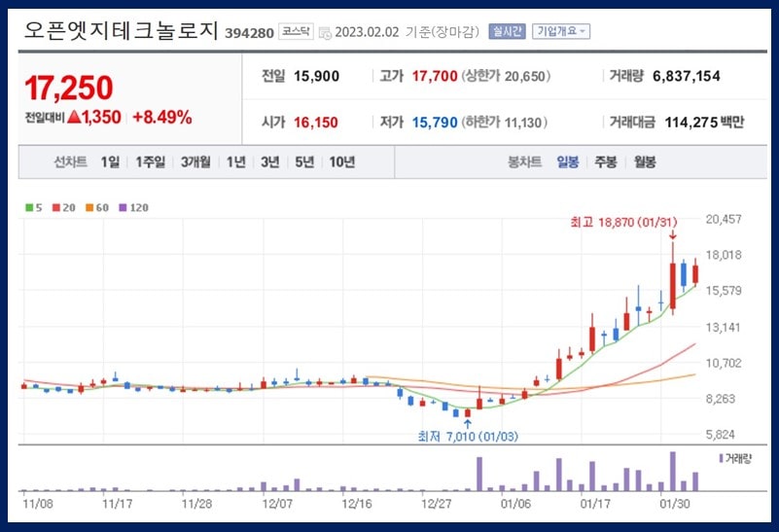This screenshot has width=779, height=532.
Task: Select the 3년 line chart tab
Action: 270,162
